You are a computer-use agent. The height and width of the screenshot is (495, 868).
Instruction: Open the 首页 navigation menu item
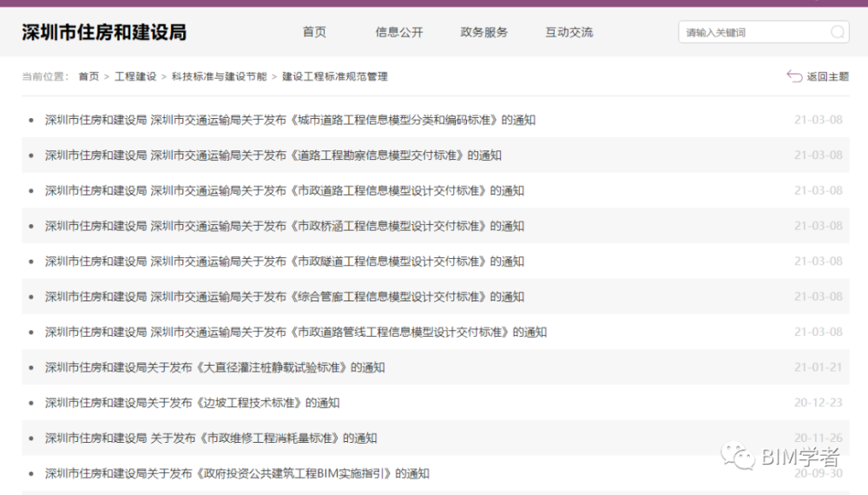(314, 32)
